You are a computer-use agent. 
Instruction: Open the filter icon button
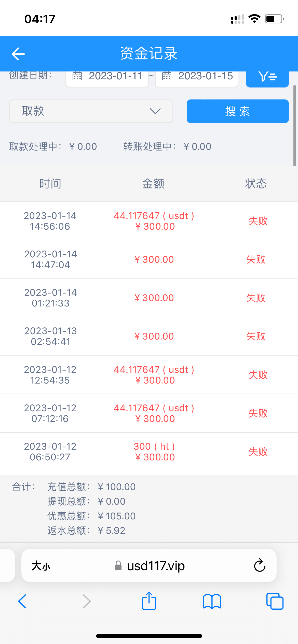click(267, 78)
